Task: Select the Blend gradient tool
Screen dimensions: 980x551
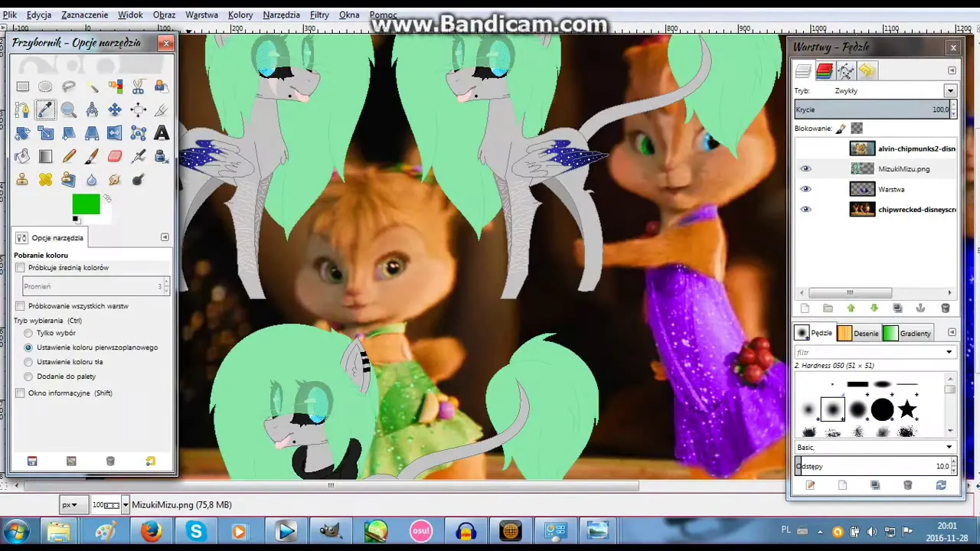Action: click(x=45, y=156)
